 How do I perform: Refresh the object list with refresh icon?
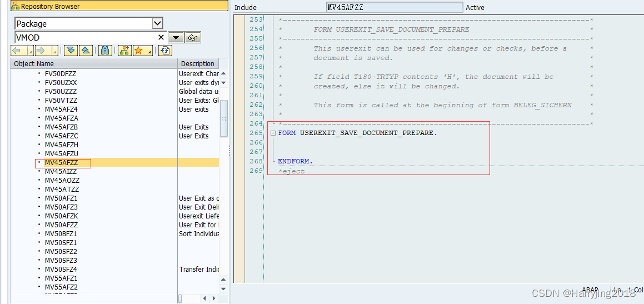click(165, 51)
